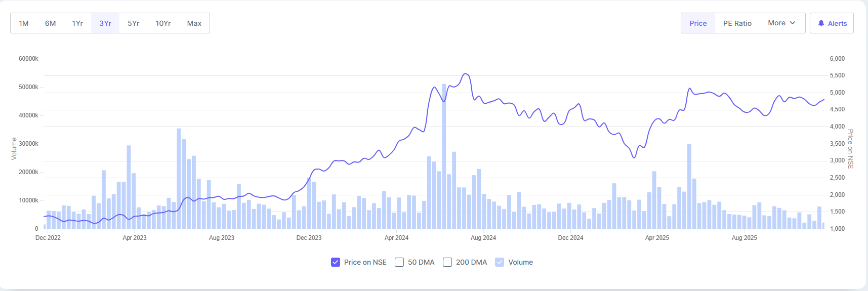Select the 1M time range
868x291 pixels.
24,23
